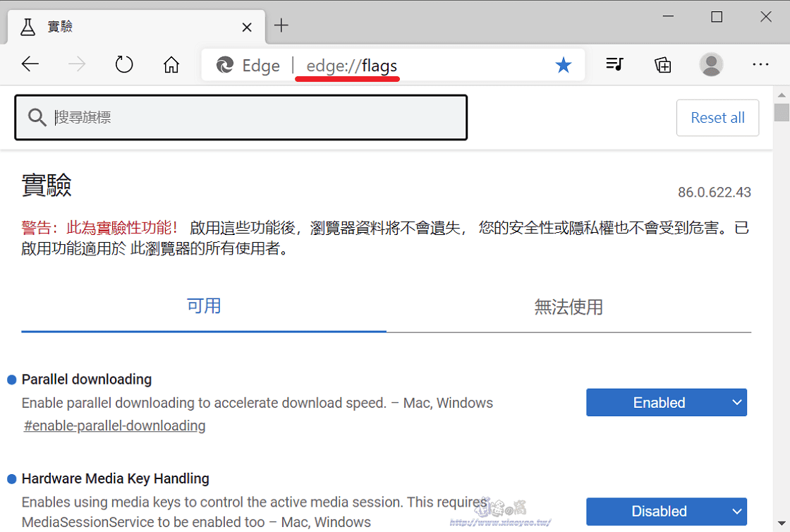Open a new tab with the plus icon
Viewport: 790px width, 532px height.
tap(281, 25)
